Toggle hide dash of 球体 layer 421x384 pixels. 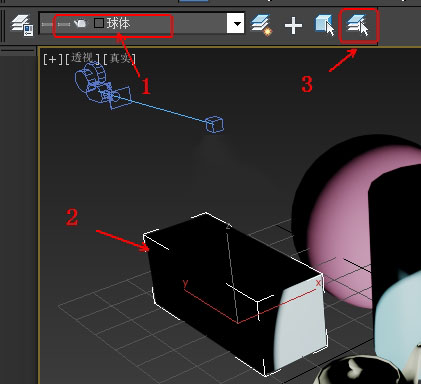[x=47, y=24]
